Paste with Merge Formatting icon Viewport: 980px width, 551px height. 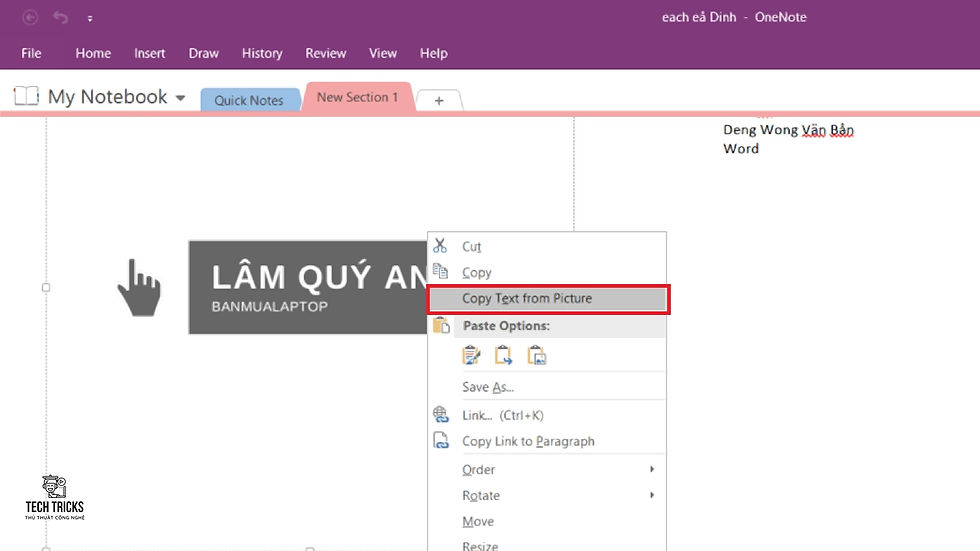pos(503,355)
